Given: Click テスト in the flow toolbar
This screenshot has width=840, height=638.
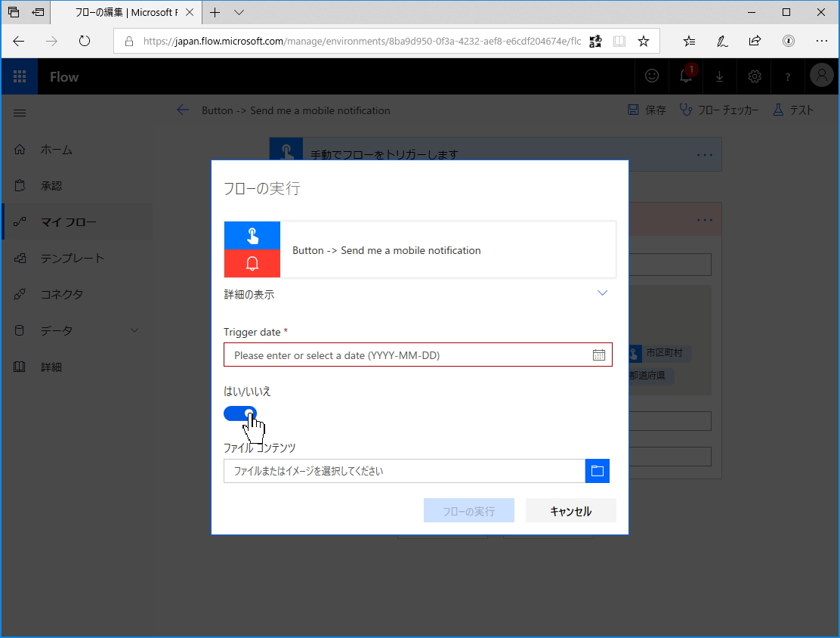Looking at the screenshot, I should (x=793, y=110).
